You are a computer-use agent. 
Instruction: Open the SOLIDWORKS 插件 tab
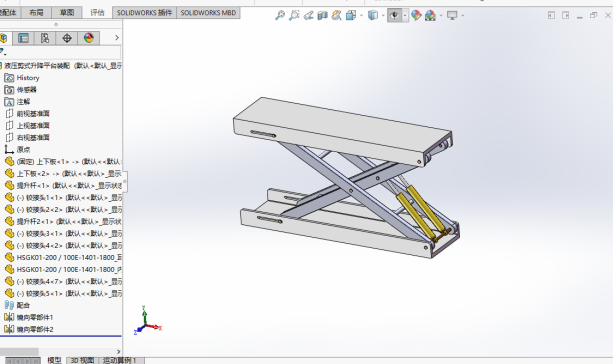coord(144,13)
